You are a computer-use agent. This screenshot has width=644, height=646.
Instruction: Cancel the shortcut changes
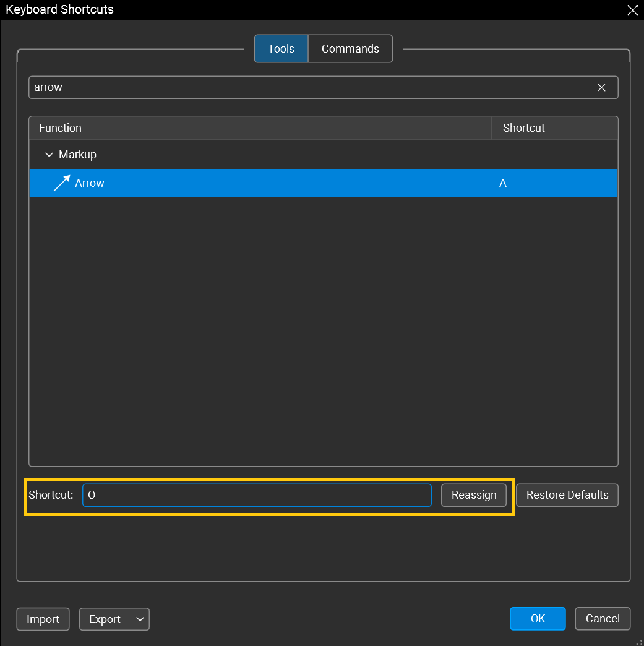[x=602, y=618]
